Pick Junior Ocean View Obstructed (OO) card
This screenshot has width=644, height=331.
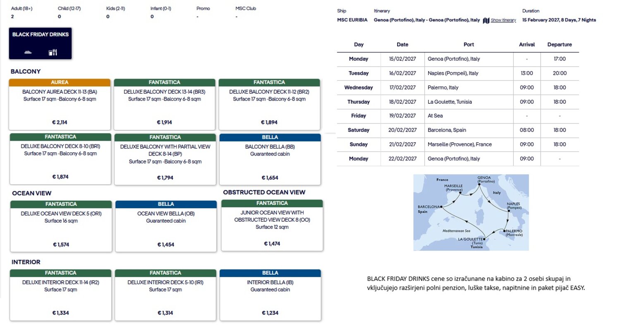[272, 225]
